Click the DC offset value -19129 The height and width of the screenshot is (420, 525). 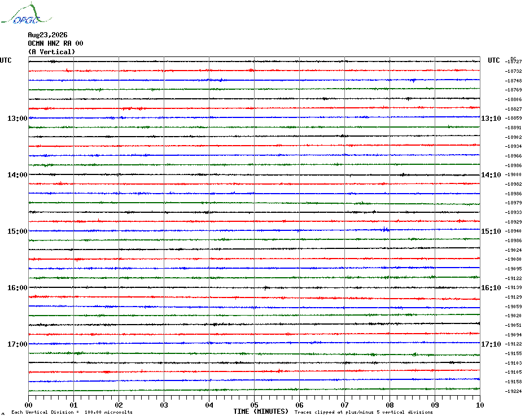point(513,297)
